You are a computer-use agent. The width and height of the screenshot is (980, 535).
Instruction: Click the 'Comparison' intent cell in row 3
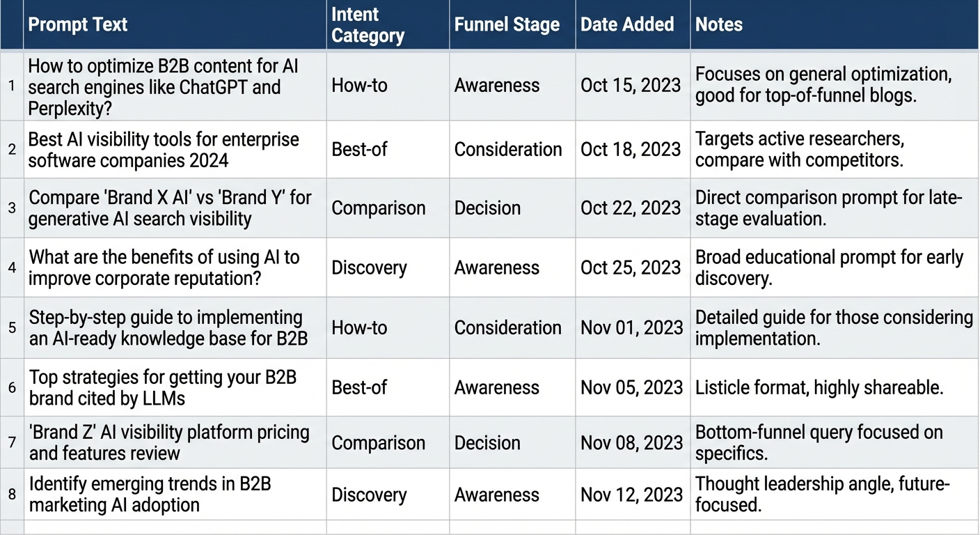tap(378, 208)
